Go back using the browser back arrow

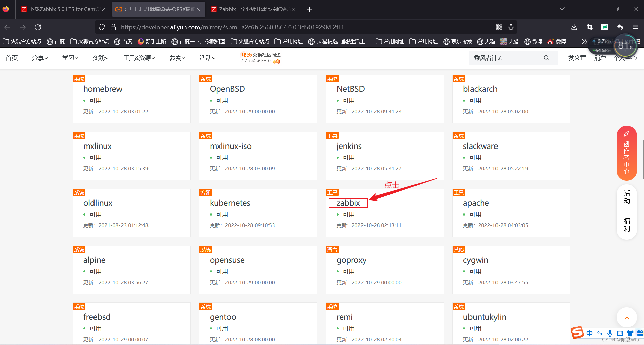click(8, 27)
